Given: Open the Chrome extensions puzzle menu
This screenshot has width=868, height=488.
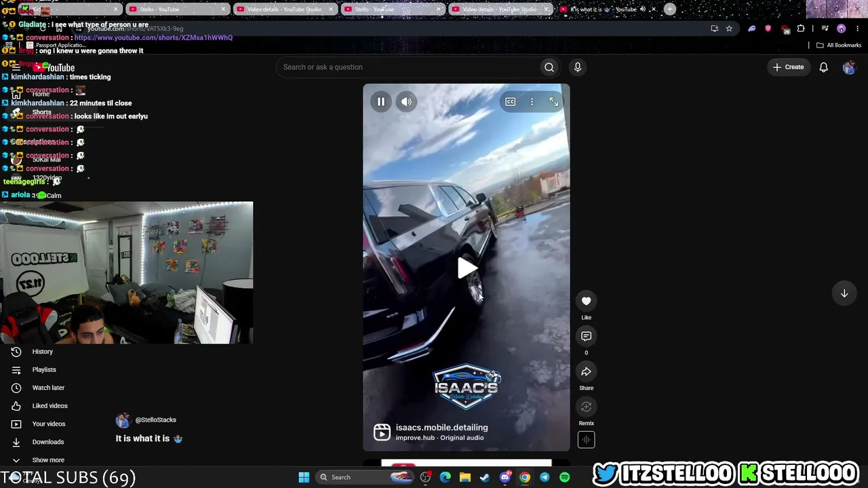Looking at the screenshot, I should point(801,28).
